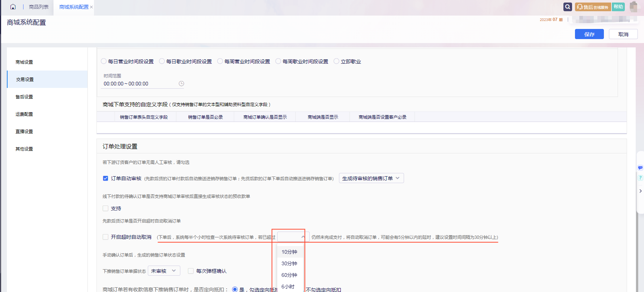This screenshot has width=644, height=292.
Task: Uncheck 订单自动审核 checkbox
Action: [106, 178]
